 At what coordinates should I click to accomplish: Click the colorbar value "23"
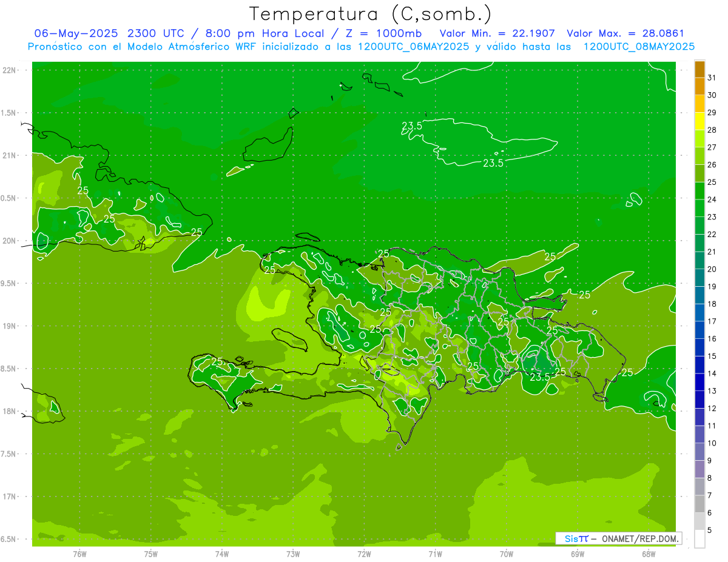coord(712,217)
